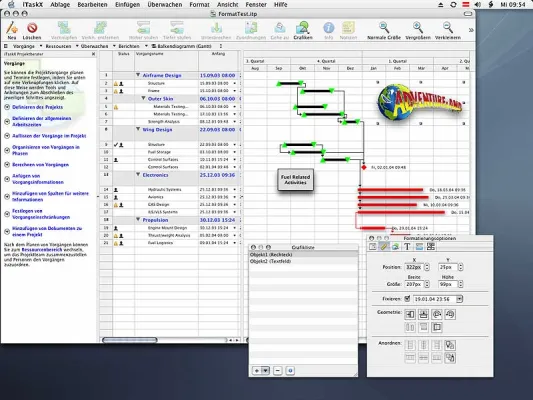
Task: Select the ruler tab in Formatierungsoptionen
Action: tap(384, 246)
